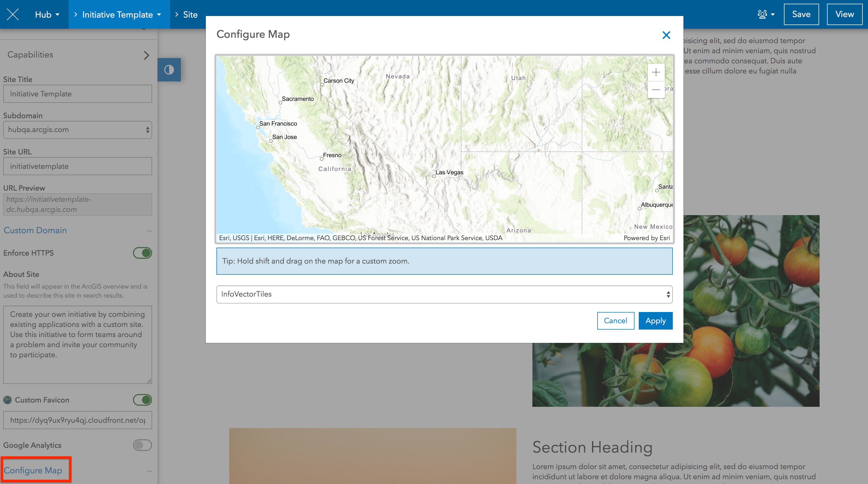Enable the Google Analytics toggle
868x484 pixels.
point(142,445)
